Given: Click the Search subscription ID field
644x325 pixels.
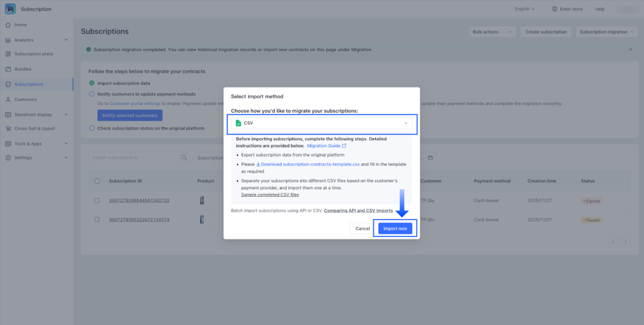Looking at the screenshot, I should (x=134, y=158).
